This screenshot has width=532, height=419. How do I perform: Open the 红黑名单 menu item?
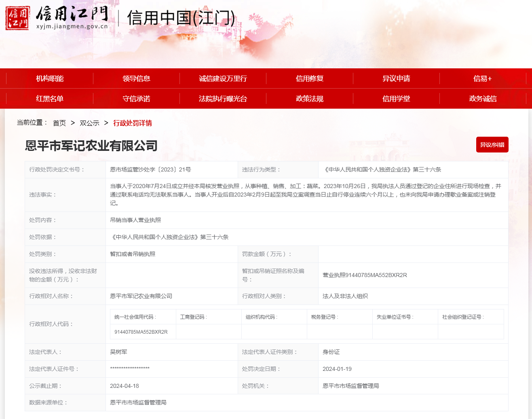pyautogui.click(x=50, y=99)
